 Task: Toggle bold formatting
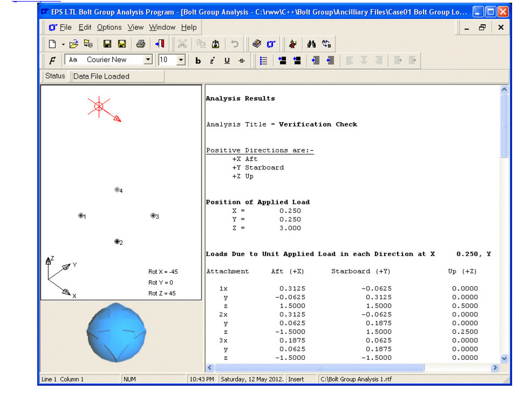(198, 60)
